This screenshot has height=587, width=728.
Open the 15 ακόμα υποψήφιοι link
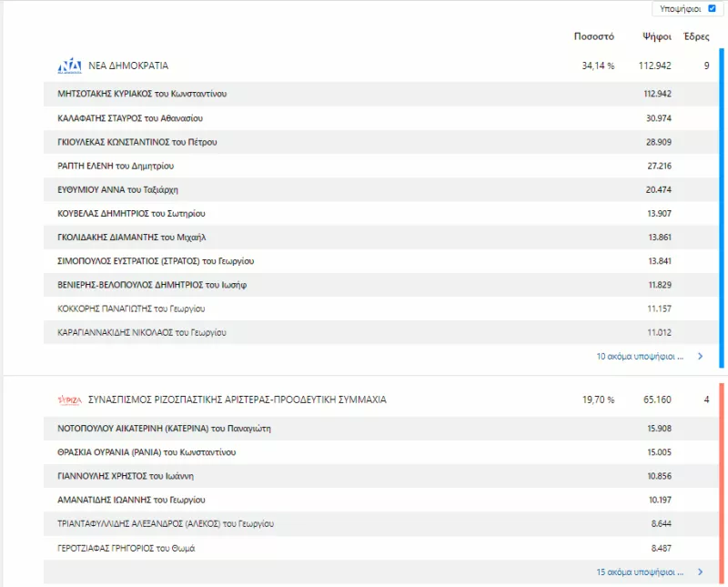tap(640, 572)
